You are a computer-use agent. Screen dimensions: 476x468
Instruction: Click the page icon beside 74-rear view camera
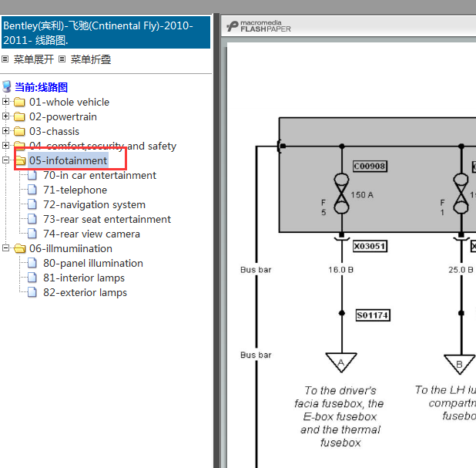(x=32, y=234)
